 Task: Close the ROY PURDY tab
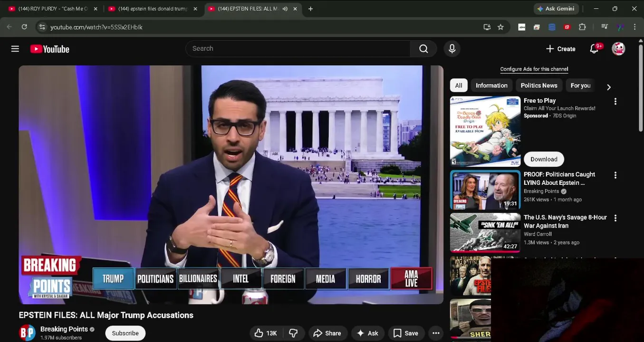coord(96,9)
